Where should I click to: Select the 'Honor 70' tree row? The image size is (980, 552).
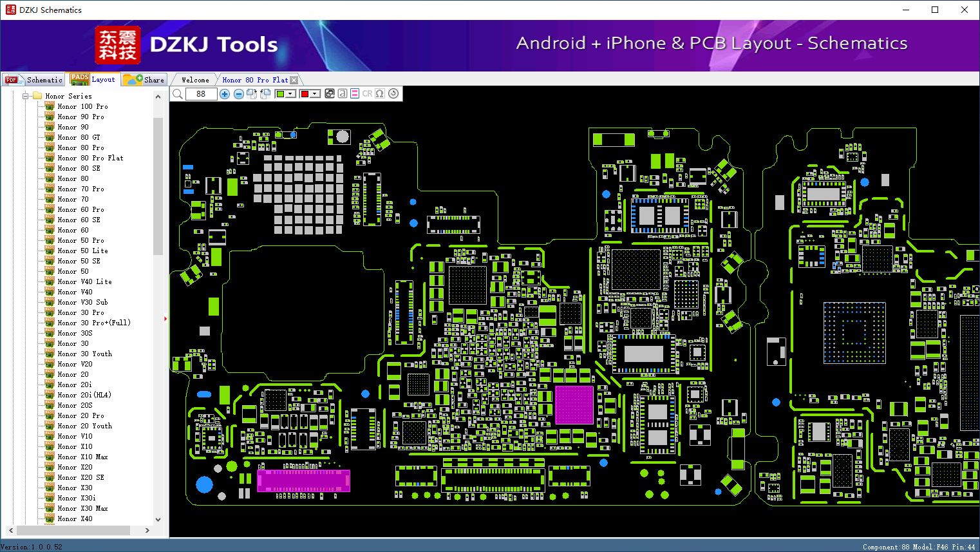tap(73, 199)
